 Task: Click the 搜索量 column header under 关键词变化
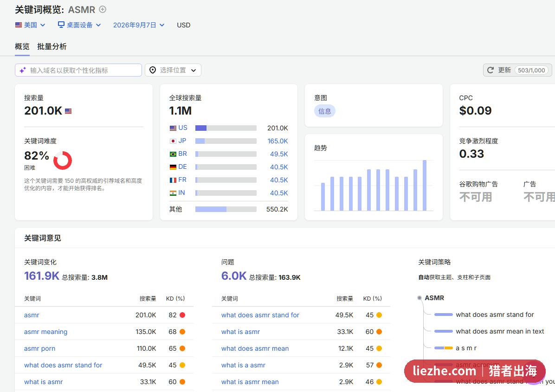pyautogui.click(x=148, y=299)
